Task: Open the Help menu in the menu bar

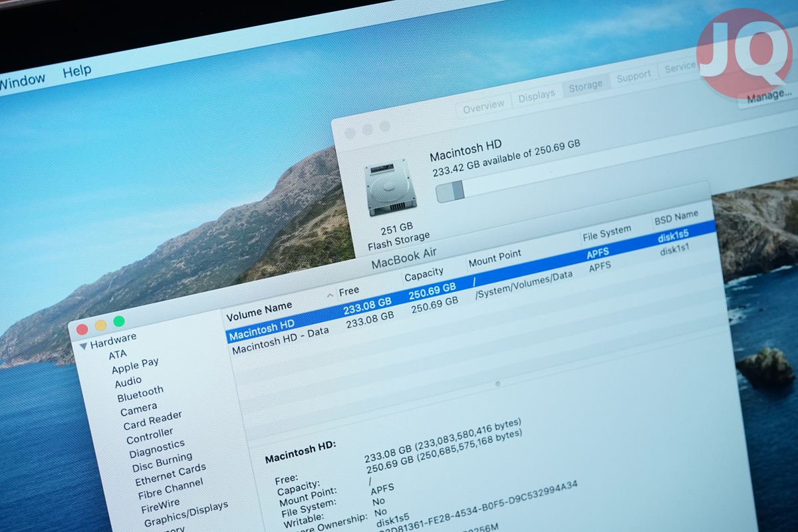Action: click(x=76, y=71)
